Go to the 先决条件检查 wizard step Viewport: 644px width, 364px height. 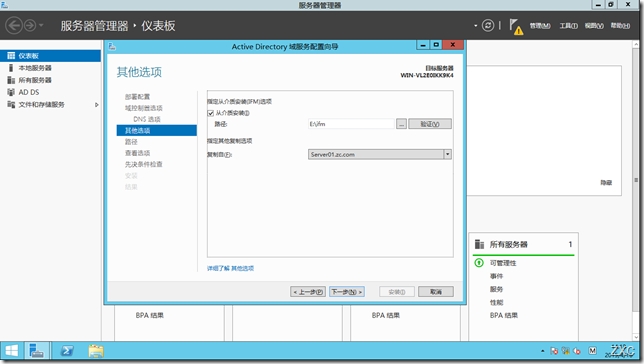coord(143,164)
